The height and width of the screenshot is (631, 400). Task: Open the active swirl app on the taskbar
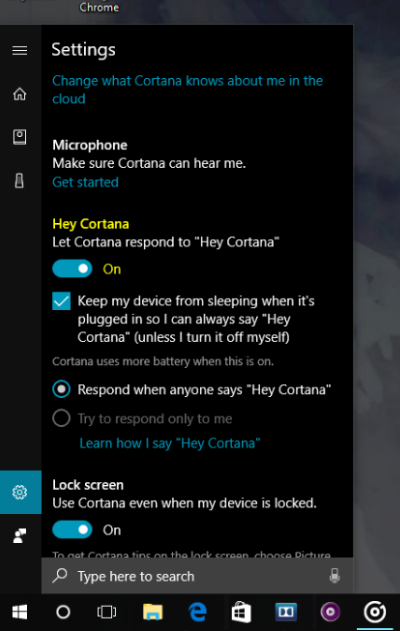(x=375, y=612)
